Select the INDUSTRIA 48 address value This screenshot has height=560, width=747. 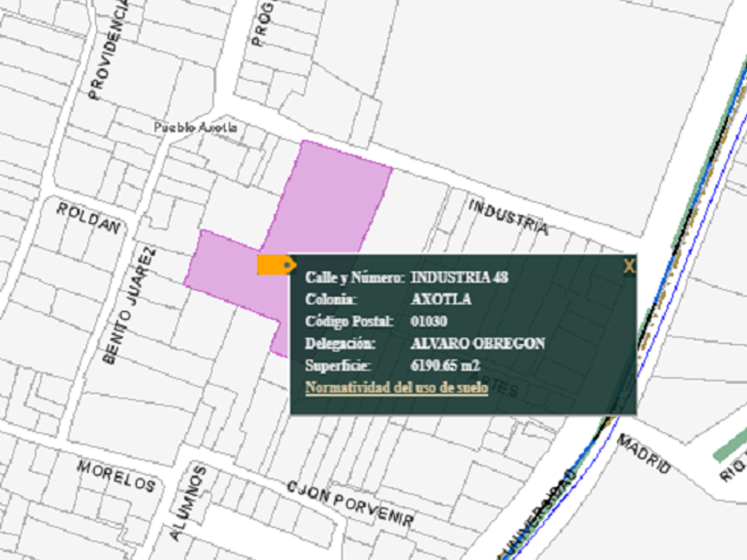[x=459, y=277]
